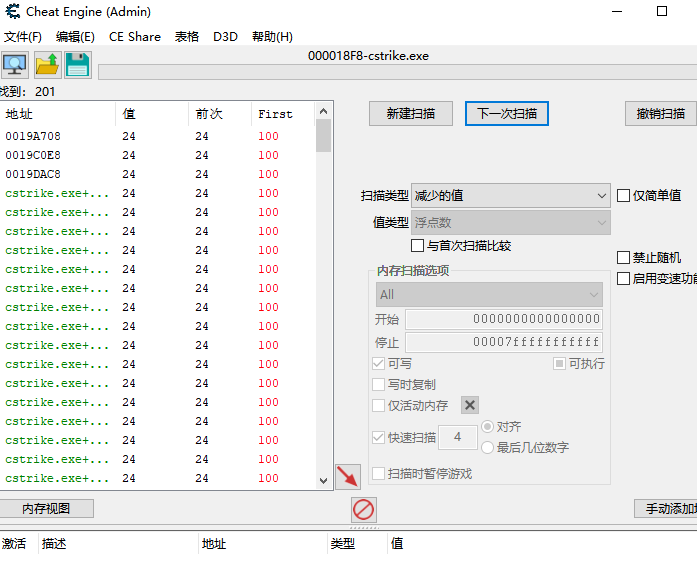Click the 开始 address input field
This screenshot has width=697, height=574.
(x=504, y=319)
